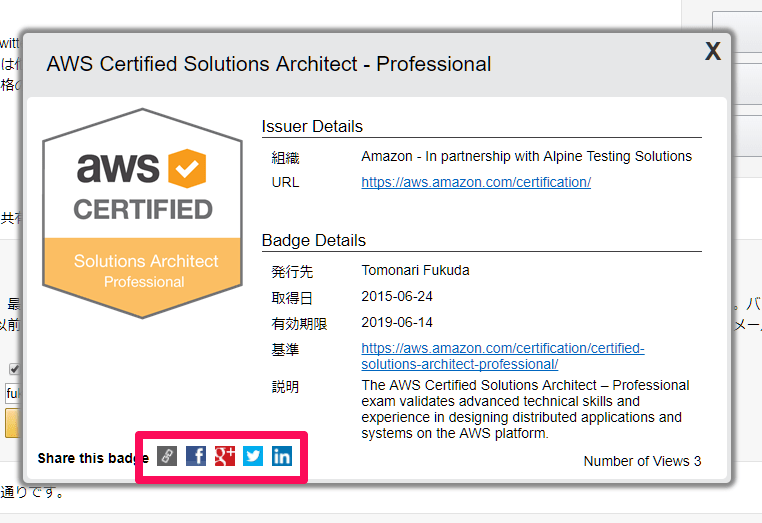Copy the badge link via chain icon

[x=167, y=456]
